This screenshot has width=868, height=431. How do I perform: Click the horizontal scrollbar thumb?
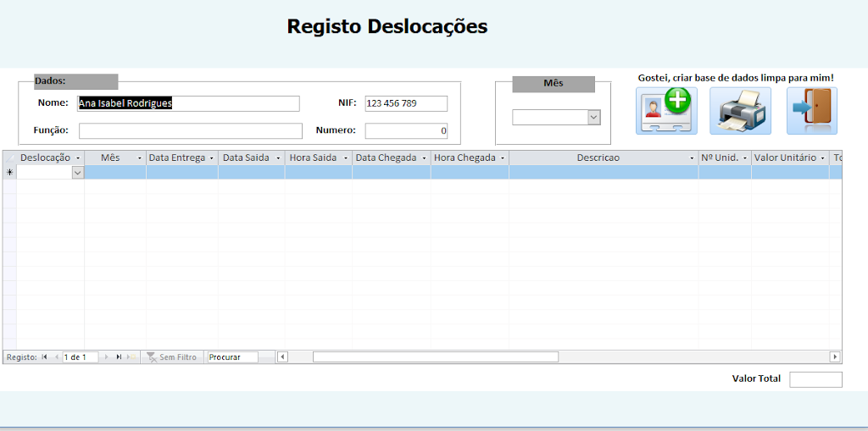[x=435, y=357]
